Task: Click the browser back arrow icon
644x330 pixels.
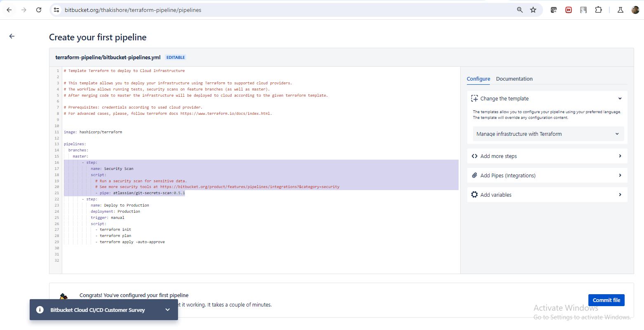Action: (x=9, y=10)
